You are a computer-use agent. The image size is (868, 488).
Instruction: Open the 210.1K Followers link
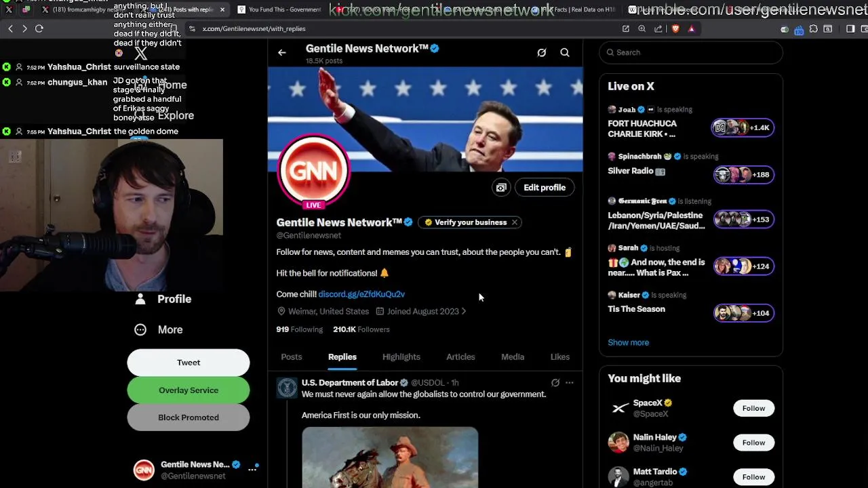tap(361, 329)
